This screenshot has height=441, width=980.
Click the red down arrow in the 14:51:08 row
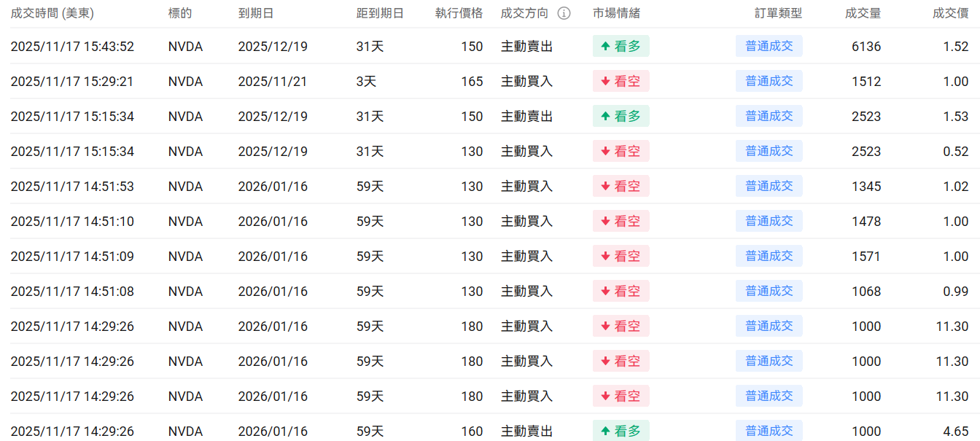605,292
